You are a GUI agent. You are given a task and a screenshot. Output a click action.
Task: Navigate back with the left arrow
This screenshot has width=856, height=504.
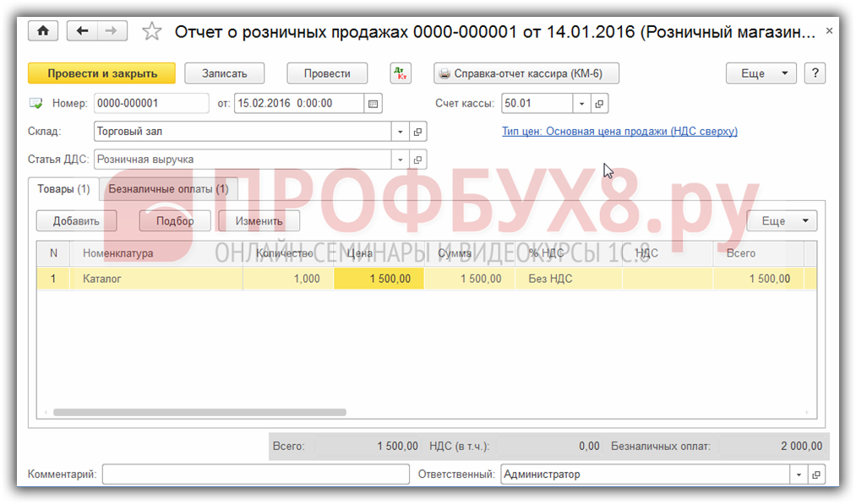(83, 30)
